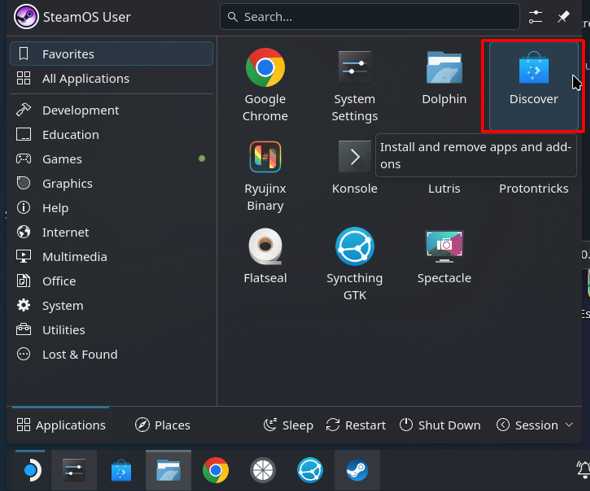Open Help category

[x=112, y=208]
